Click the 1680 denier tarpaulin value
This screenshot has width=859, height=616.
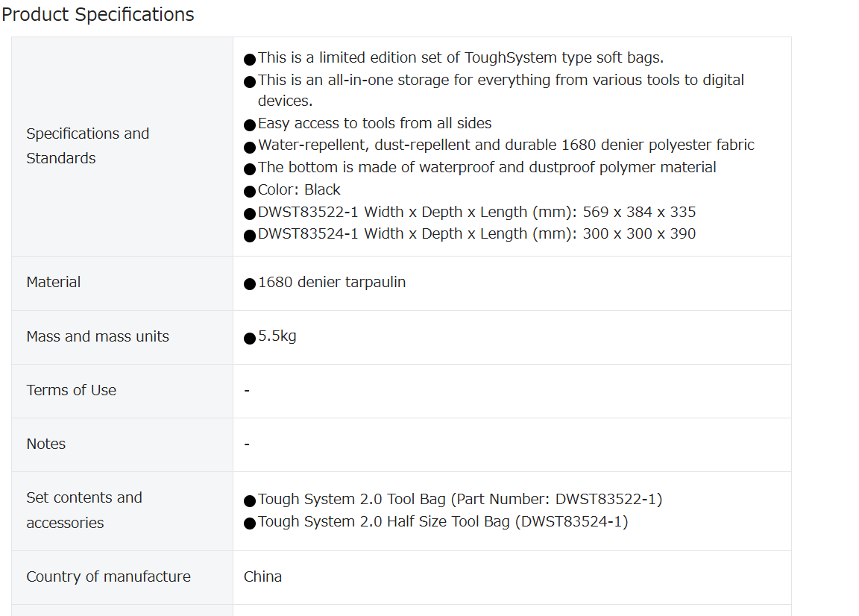click(332, 282)
